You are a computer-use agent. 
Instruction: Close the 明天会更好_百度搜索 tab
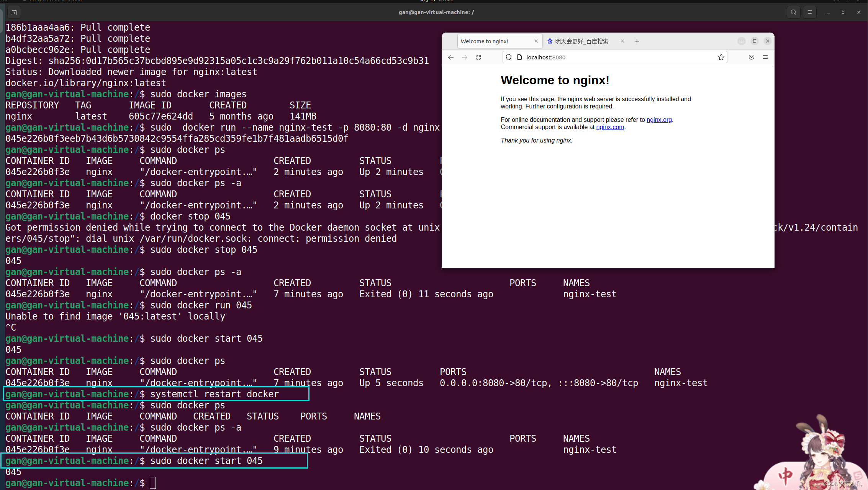point(622,41)
